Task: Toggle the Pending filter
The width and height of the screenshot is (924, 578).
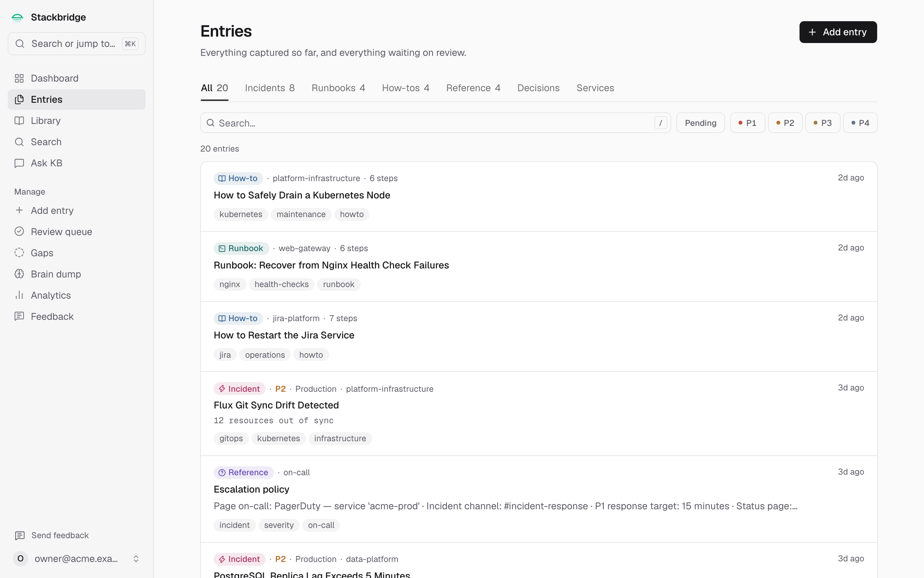Action: (700, 123)
